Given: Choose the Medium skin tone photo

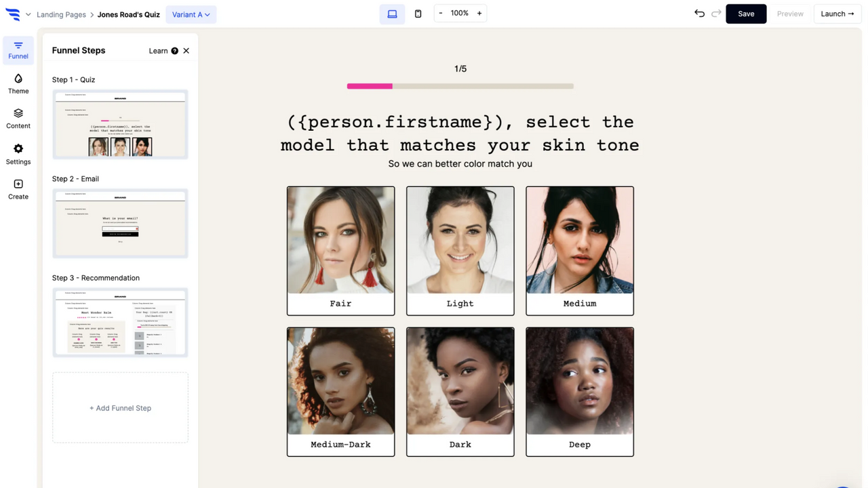Looking at the screenshot, I should 580,240.
